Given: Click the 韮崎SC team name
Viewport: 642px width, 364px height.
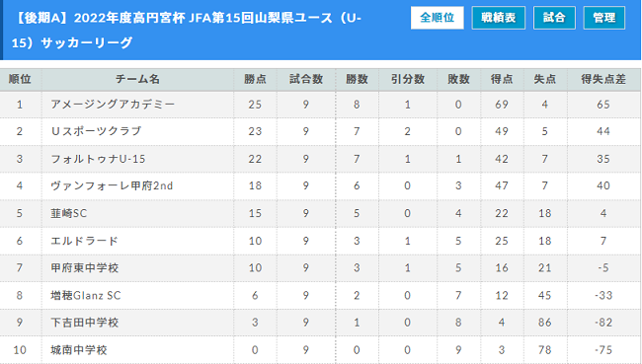Looking at the screenshot, I should pos(68,213).
